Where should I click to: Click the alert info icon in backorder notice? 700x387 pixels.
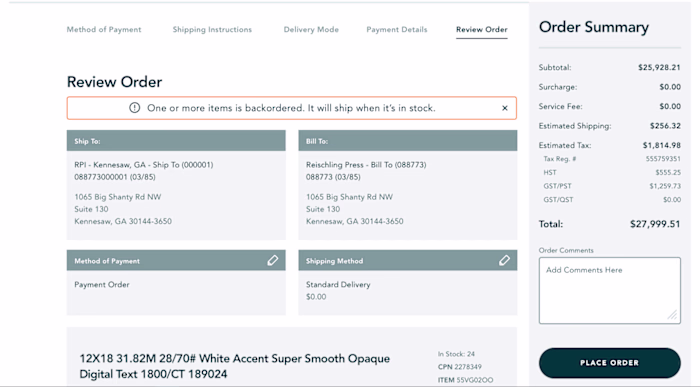(134, 108)
